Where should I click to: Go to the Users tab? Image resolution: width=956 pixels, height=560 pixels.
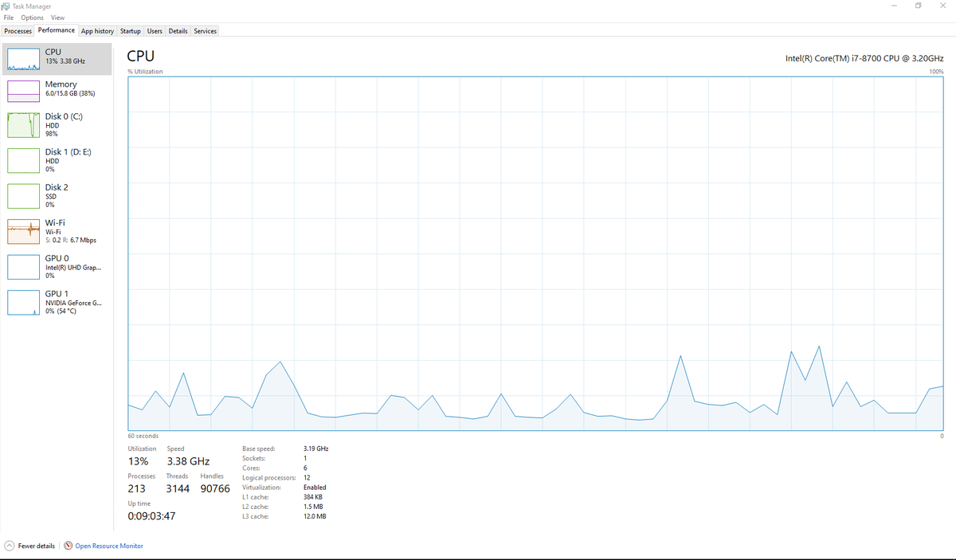pos(155,31)
